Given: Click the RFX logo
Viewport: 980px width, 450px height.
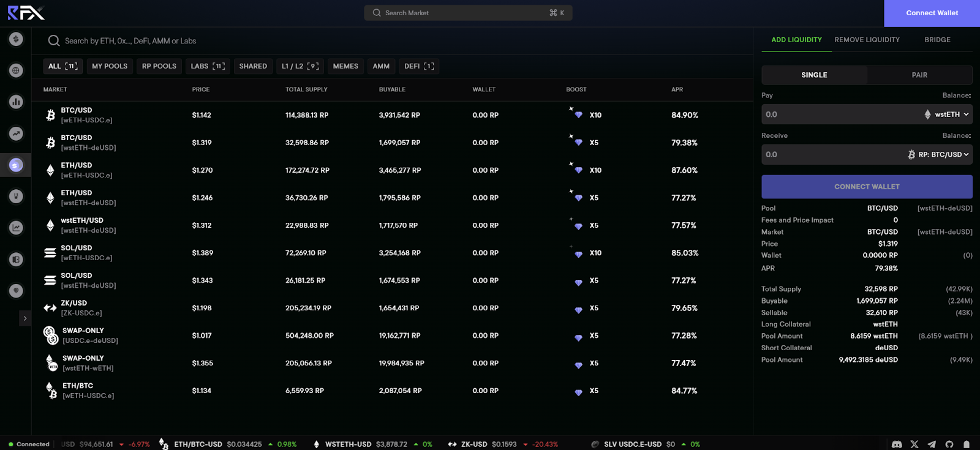Looking at the screenshot, I should tap(26, 12).
